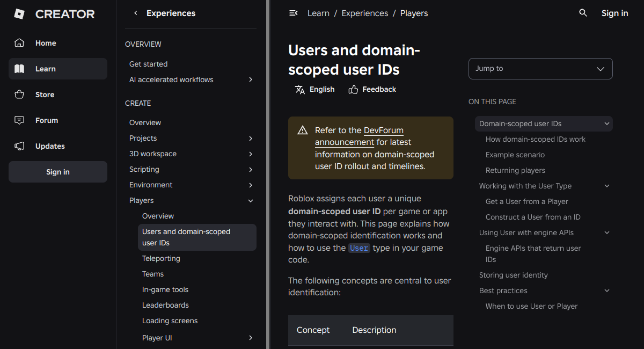This screenshot has height=349, width=644.
Task: Click the back chevron beside Experiences
Action: pyautogui.click(x=136, y=13)
